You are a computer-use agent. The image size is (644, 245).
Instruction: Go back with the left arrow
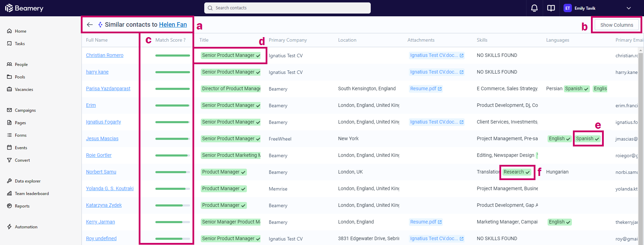click(90, 25)
